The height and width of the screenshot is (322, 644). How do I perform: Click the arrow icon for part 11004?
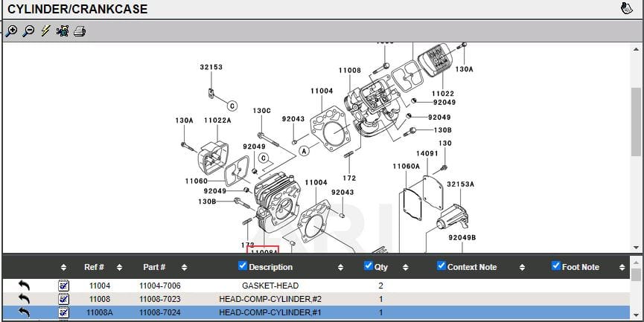coord(25,286)
